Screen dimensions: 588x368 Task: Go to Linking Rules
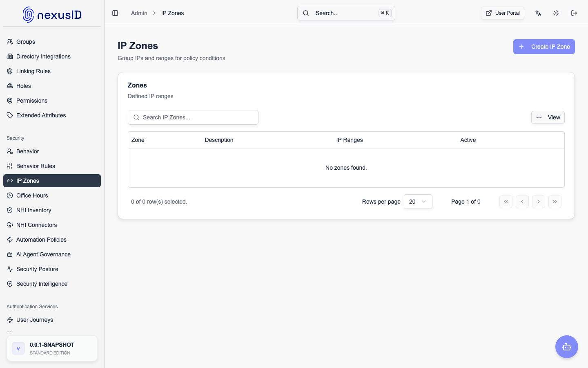pyautogui.click(x=52, y=71)
